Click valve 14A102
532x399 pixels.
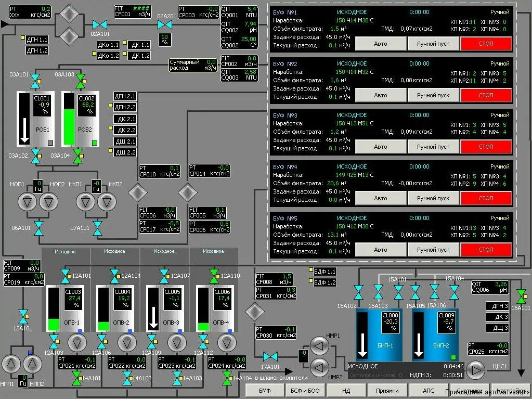[x=127, y=378]
